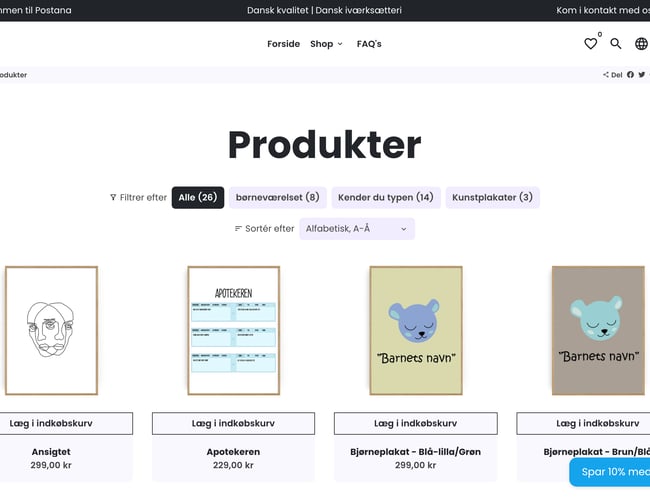The image size is (650, 500).
Task: Add Bjørneplakat Blå-lilla/Grøn to cart
Action: (416, 423)
